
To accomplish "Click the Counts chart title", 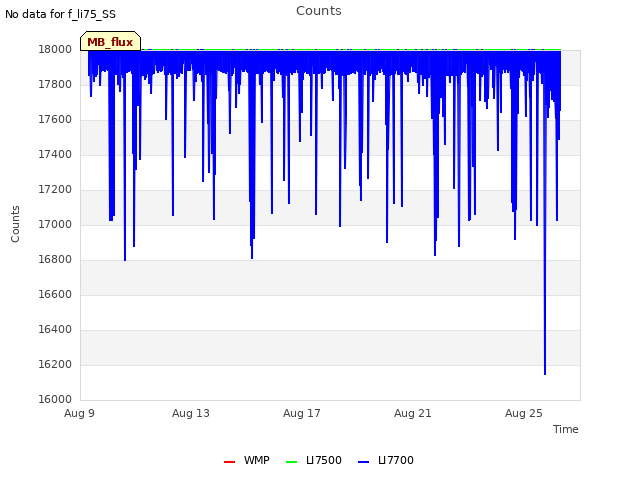I will click(x=319, y=11).
